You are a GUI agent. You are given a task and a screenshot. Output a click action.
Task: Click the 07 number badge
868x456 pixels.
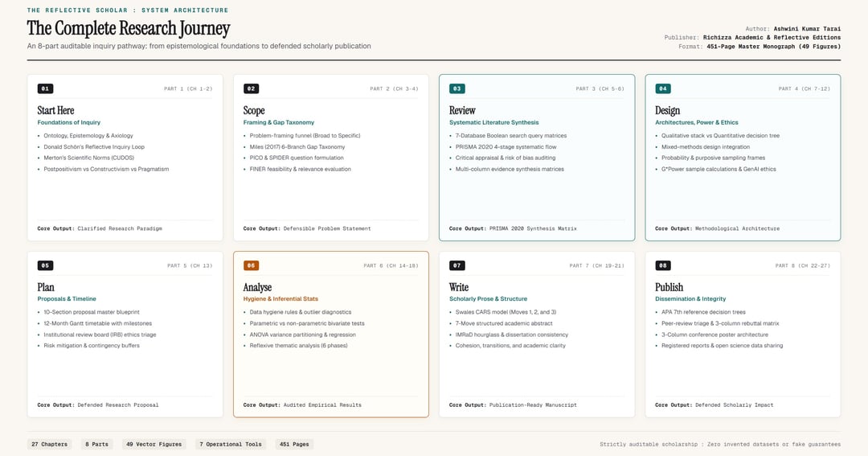point(457,265)
